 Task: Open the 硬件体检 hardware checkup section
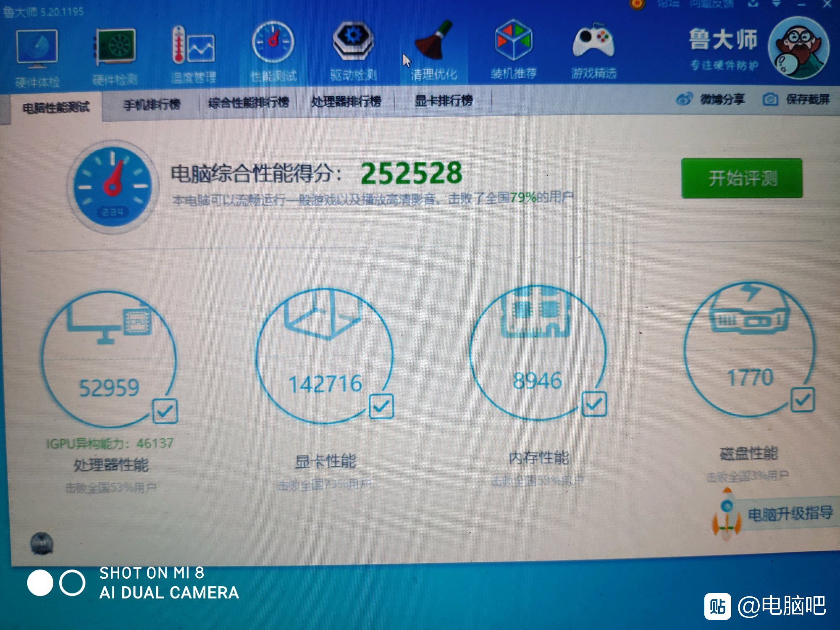(x=37, y=58)
